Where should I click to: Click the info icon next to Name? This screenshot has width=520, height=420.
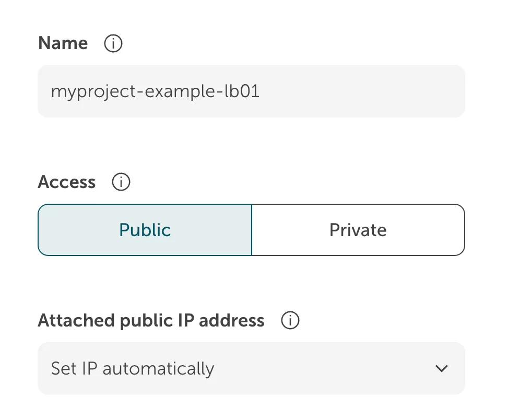113,44
